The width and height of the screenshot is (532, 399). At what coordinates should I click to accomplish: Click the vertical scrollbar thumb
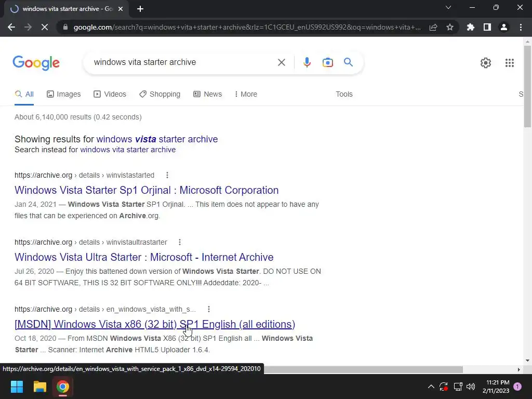[x=527, y=87]
